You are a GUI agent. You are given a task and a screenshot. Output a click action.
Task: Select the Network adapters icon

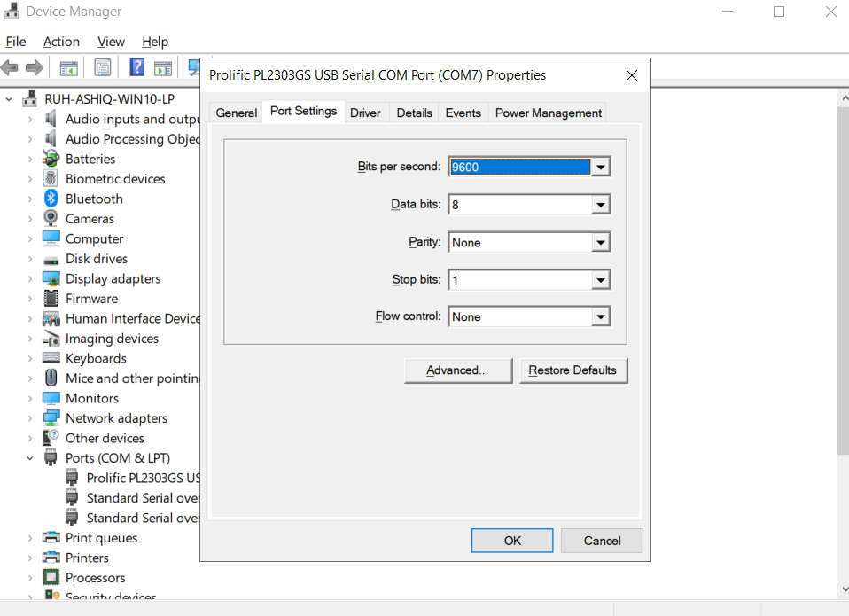pyautogui.click(x=51, y=418)
